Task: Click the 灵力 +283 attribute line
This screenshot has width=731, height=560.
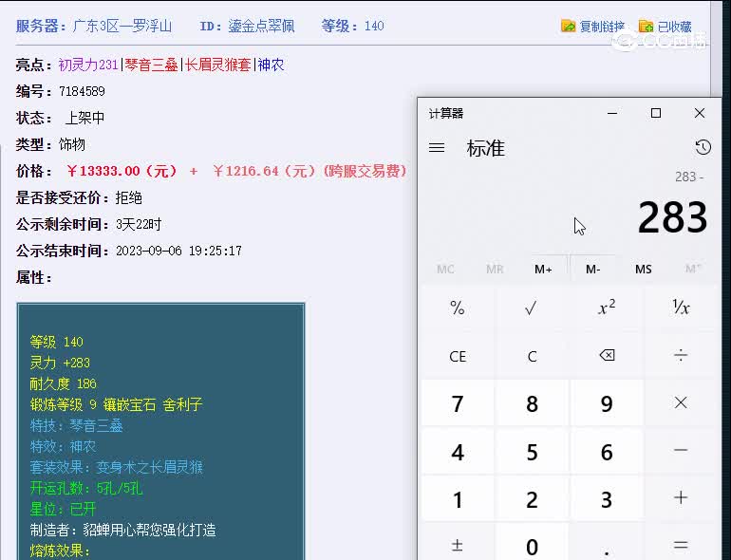Action: coord(60,363)
